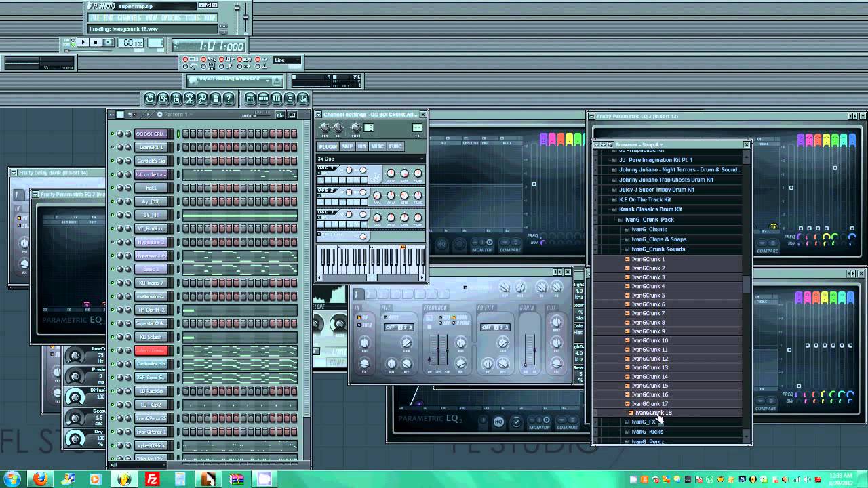Viewport: 868px width, 488px height.
Task: Select the LD RackSn channel button
Action: tap(151, 391)
